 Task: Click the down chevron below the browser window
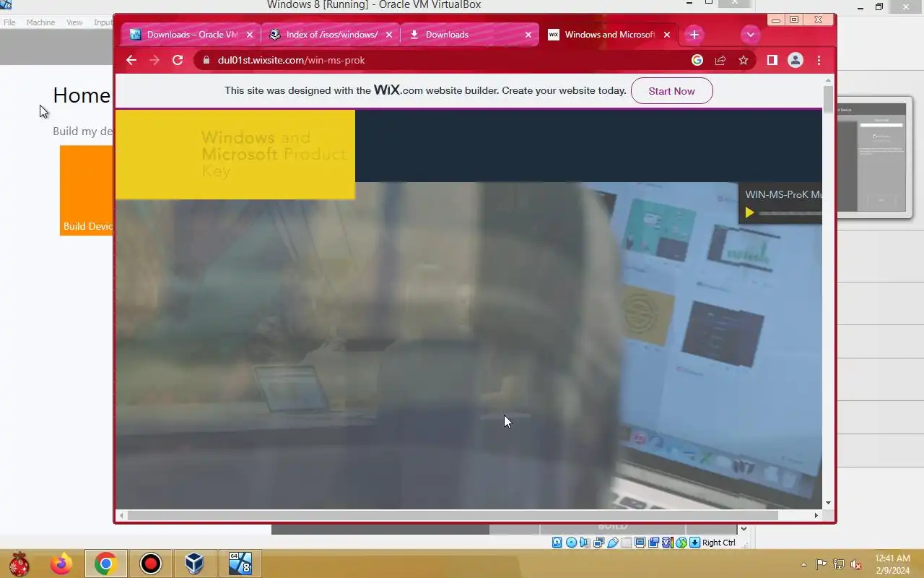(744, 529)
